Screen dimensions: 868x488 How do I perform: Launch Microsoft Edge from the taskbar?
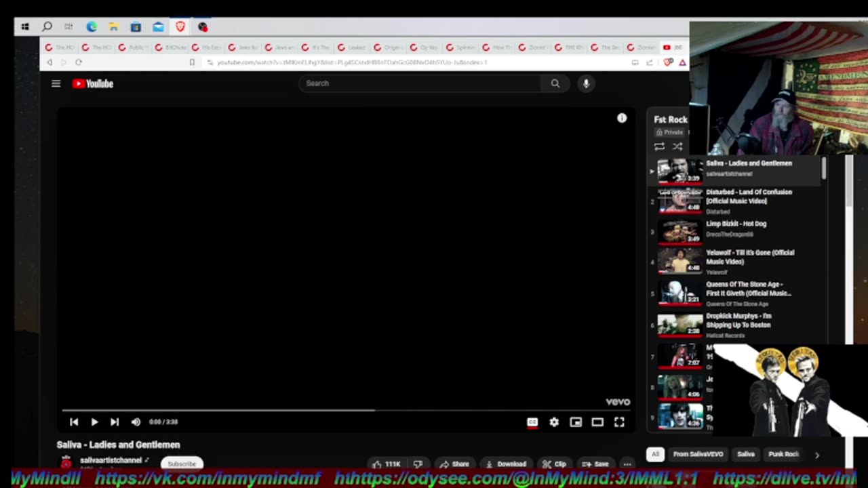[92, 27]
